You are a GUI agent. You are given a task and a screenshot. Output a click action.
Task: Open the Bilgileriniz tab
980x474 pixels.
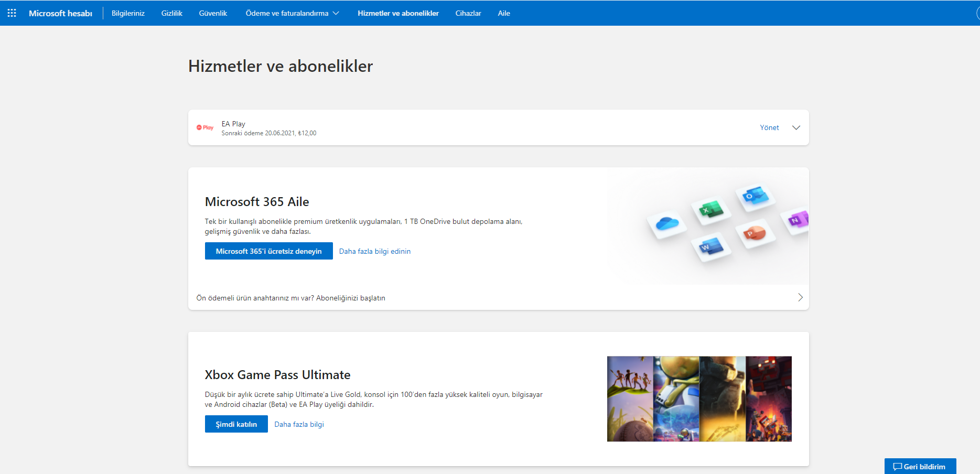coord(128,13)
